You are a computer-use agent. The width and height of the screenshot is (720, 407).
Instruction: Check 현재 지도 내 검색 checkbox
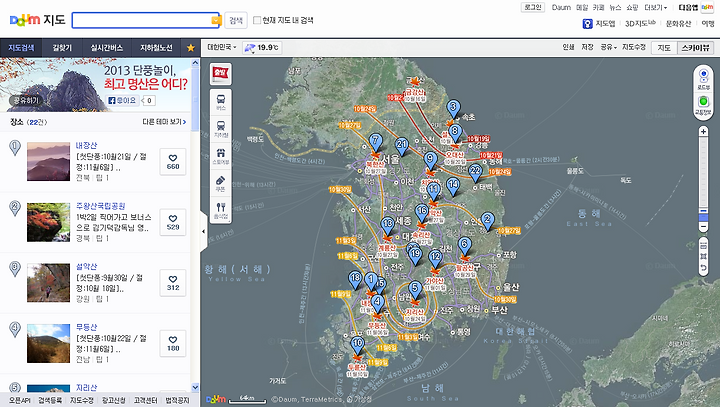257,20
